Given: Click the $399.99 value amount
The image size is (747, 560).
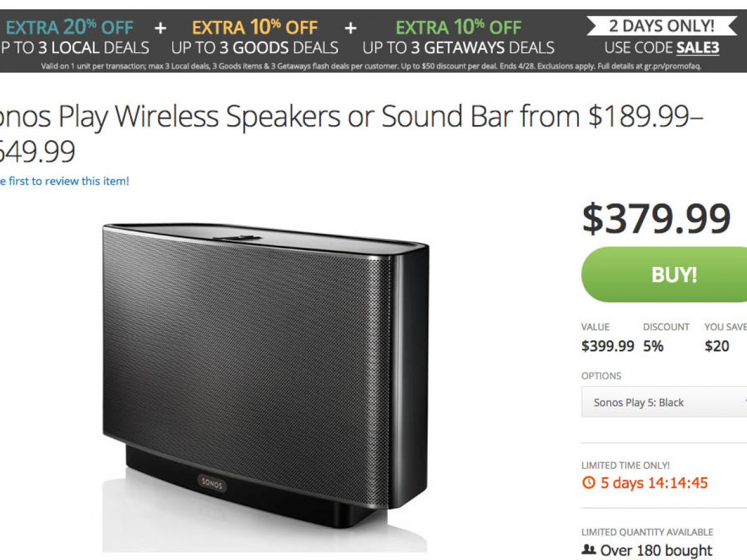Looking at the screenshot, I should pyautogui.click(x=608, y=347).
